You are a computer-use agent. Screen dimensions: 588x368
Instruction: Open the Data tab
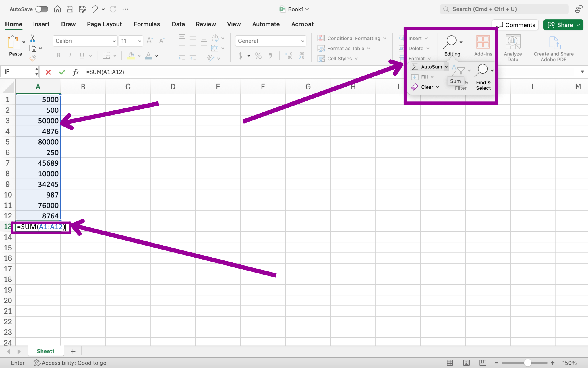[178, 24]
